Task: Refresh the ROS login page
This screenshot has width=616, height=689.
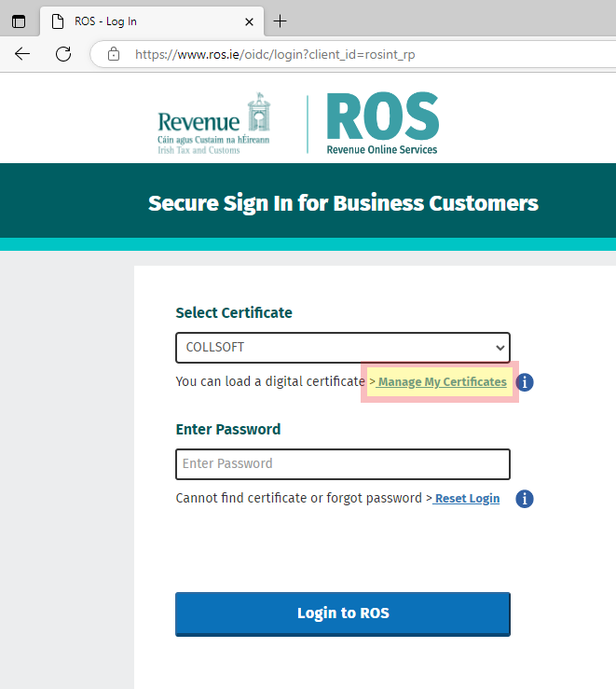Action: click(x=63, y=54)
